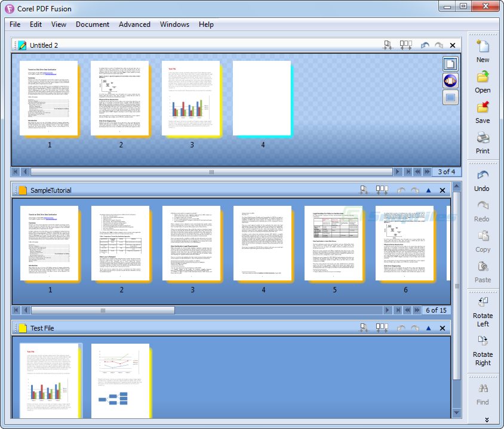
Task: Click the Rotate Right icon
Action: 483,341
